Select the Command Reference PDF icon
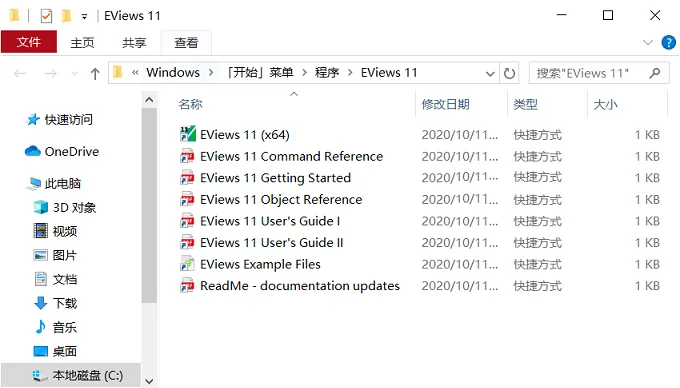Screen dimensions: 680x388 click(x=187, y=156)
